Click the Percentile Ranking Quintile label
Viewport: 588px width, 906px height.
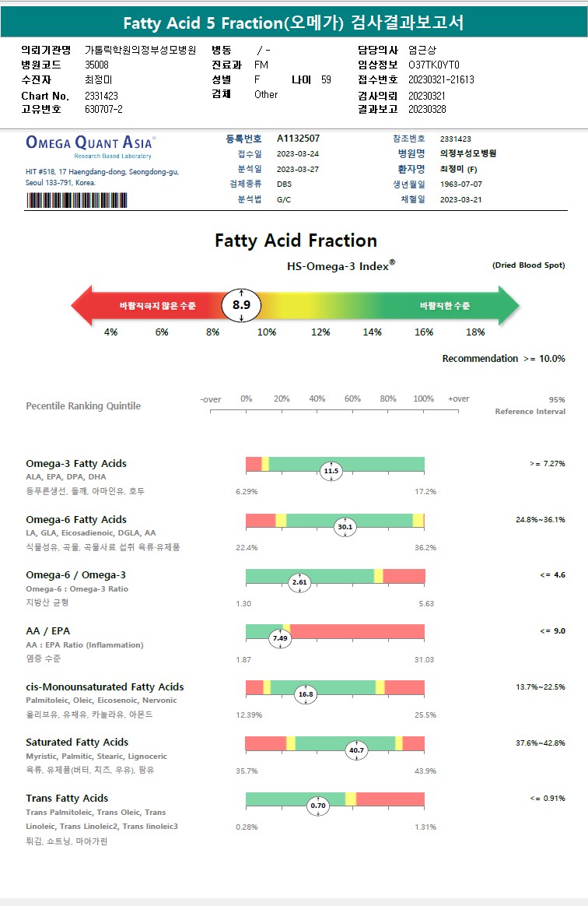click(x=83, y=406)
